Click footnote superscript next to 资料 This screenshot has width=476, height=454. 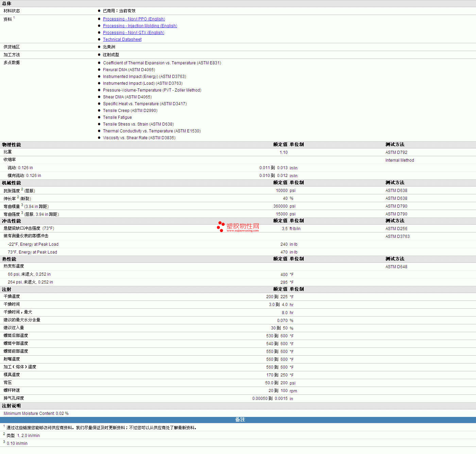pos(14,18)
